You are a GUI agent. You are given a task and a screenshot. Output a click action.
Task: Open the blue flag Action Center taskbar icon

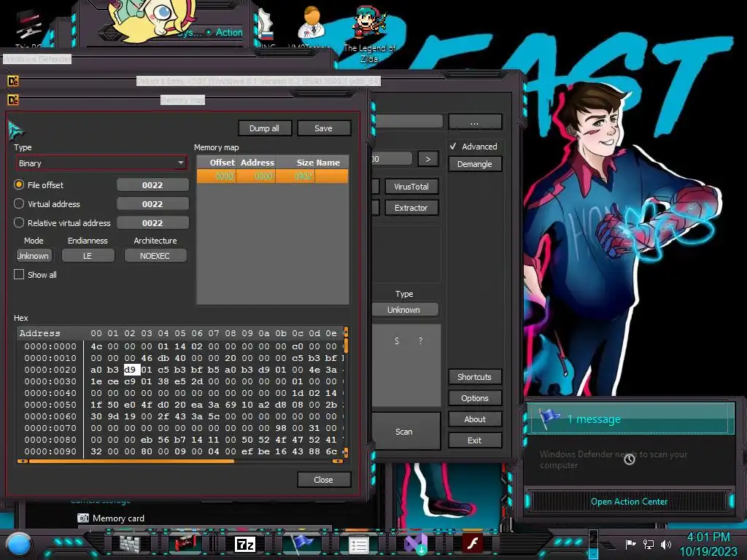[301, 542]
